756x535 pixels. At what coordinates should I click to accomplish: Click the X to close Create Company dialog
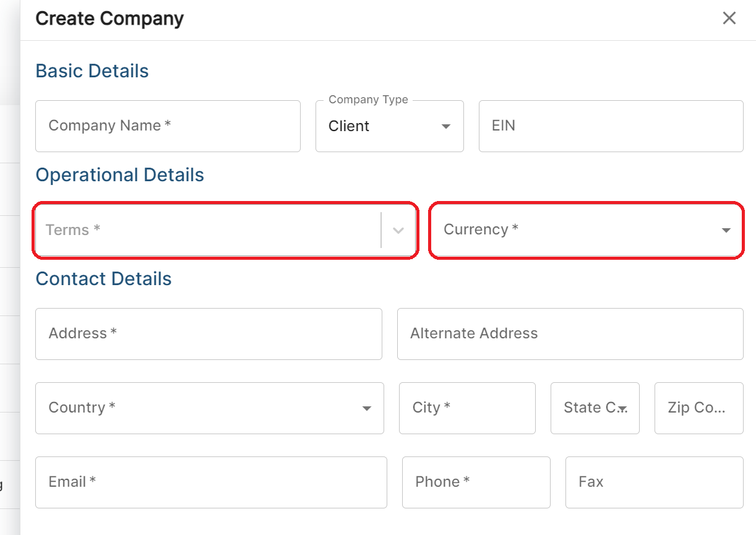tap(729, 18)
